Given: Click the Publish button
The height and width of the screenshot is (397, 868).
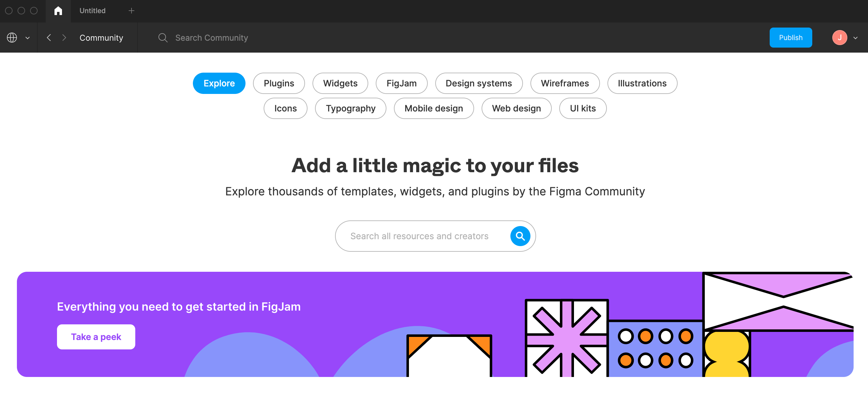Looking at the screenshot, I should tap(790, 37).
